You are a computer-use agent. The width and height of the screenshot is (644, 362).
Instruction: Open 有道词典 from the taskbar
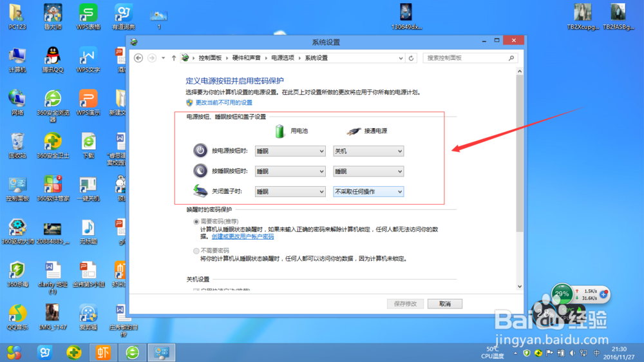[x=45, y=352]
